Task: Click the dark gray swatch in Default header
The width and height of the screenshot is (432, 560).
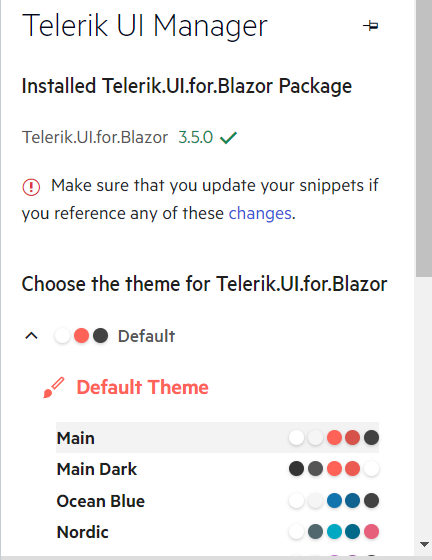Action: pyautogui.click(x=101, y=336)
